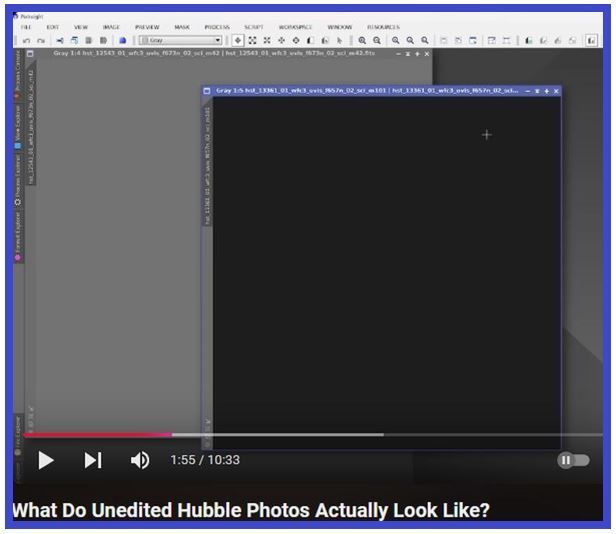The image size is (616, 534).
Task: Open the IMAGE menu
Action: (x=111, y=27)
